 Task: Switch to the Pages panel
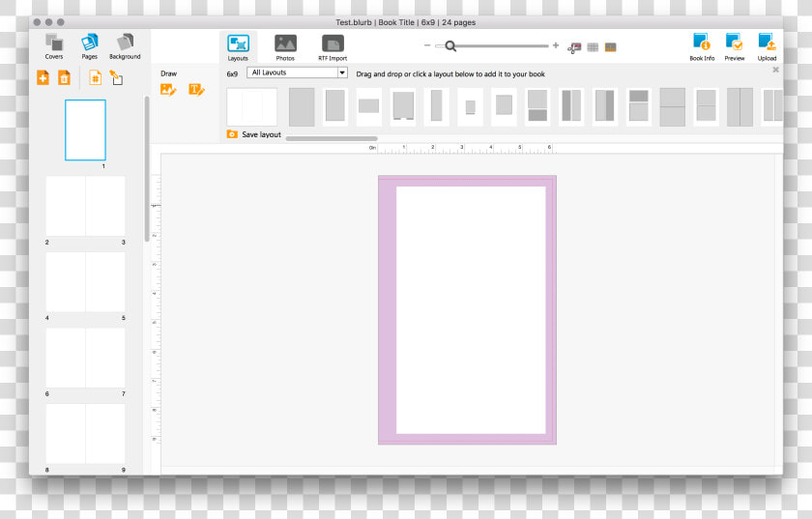pos(89,46)
